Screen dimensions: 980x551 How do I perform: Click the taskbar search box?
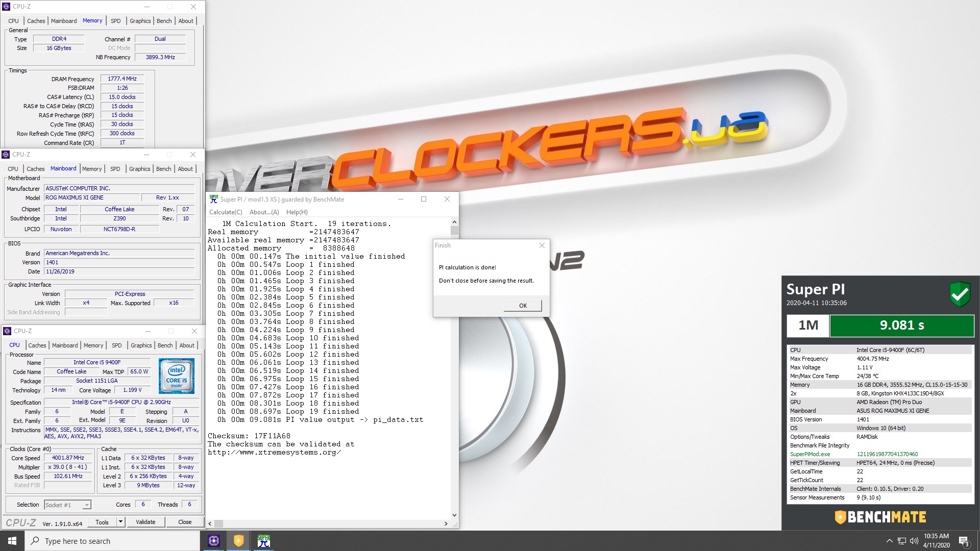(x=112, y=541)
